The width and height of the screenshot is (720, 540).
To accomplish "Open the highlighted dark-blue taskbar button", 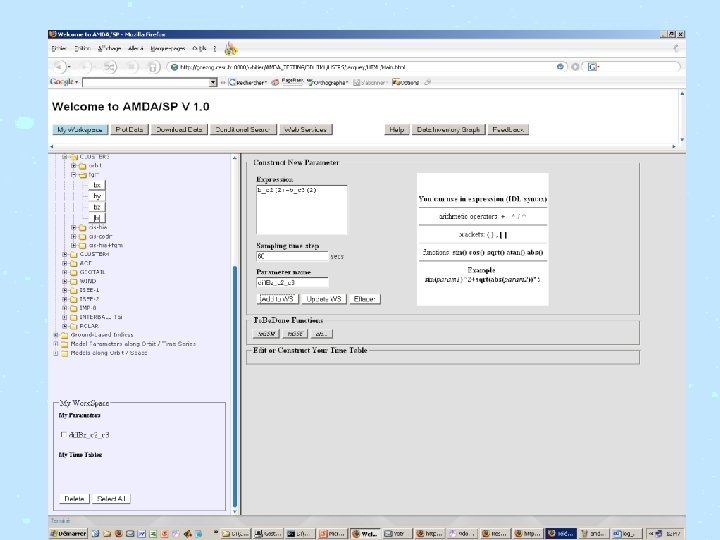I will pos(561,533).
